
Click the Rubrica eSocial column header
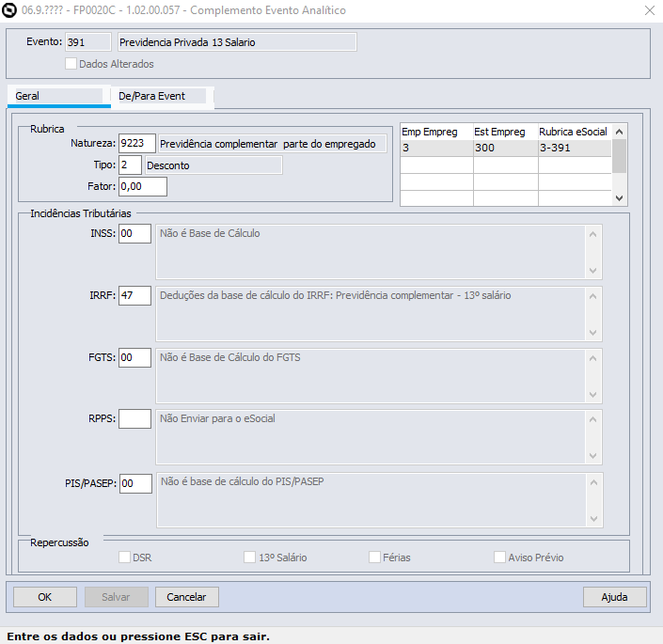[x=575, y=132]
